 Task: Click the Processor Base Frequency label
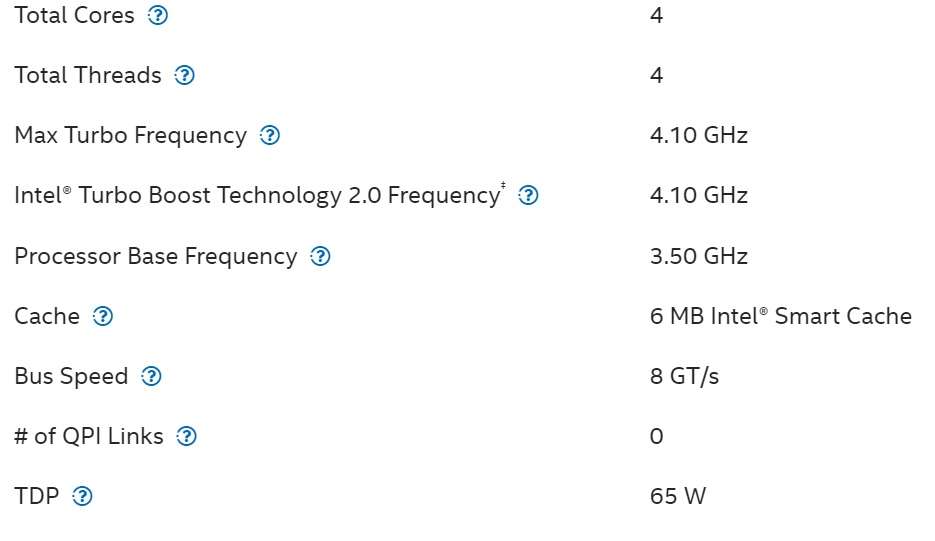(155, 257)
